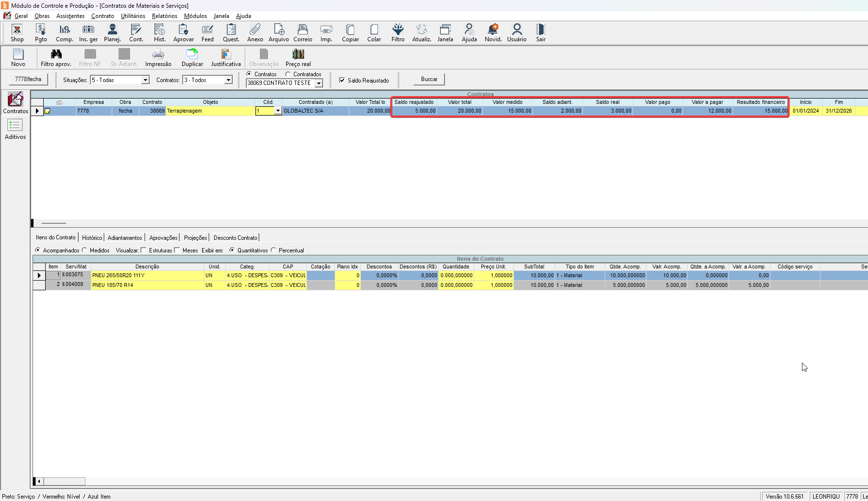Screen dimensions: 868x501
Task: Click the Novid. notifications bell icon
Action: tap(493, 33)
